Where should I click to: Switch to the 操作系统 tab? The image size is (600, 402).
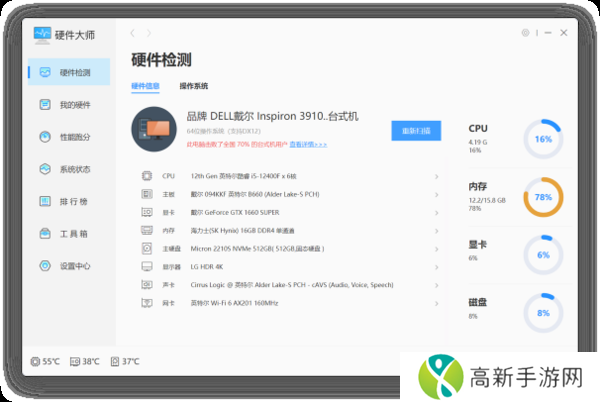click(x=194, y=86)
